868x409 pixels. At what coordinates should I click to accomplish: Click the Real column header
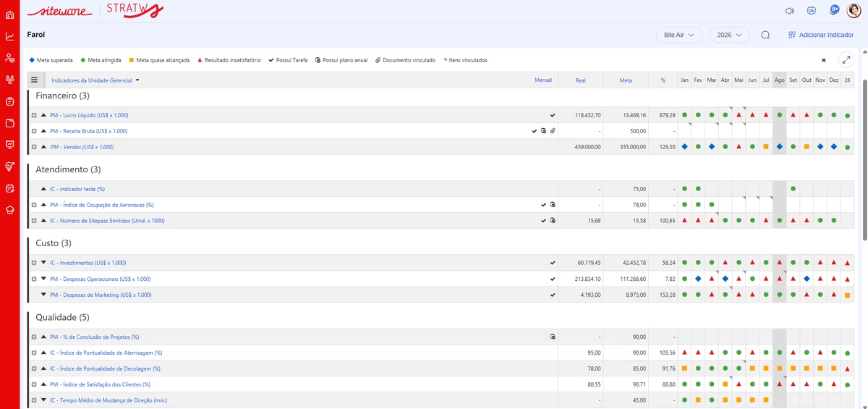[x=581, y=80]
